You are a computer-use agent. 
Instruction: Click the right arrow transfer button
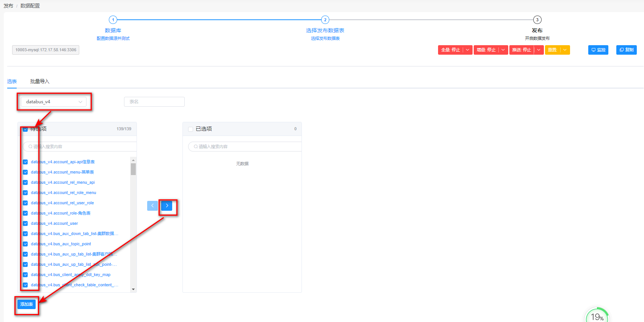click(x=166, y=205)
